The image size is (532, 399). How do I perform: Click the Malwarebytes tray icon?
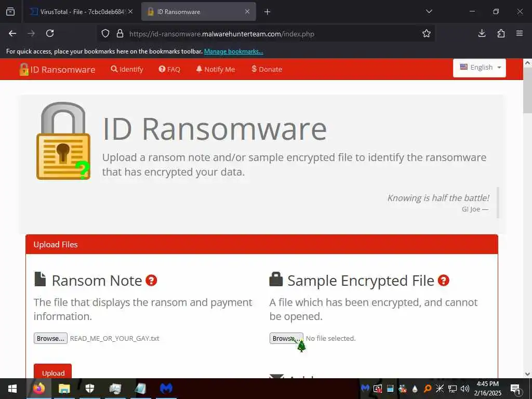point(365,388)
